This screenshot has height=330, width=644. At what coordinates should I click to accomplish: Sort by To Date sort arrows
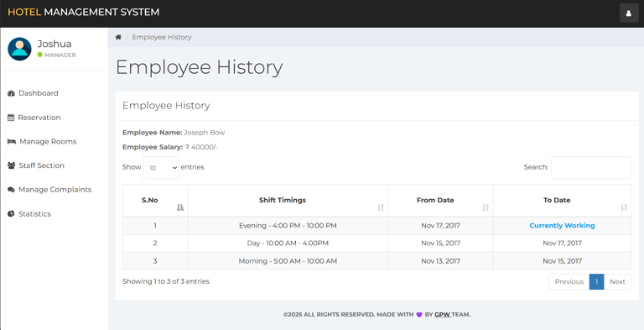(624, 207)
